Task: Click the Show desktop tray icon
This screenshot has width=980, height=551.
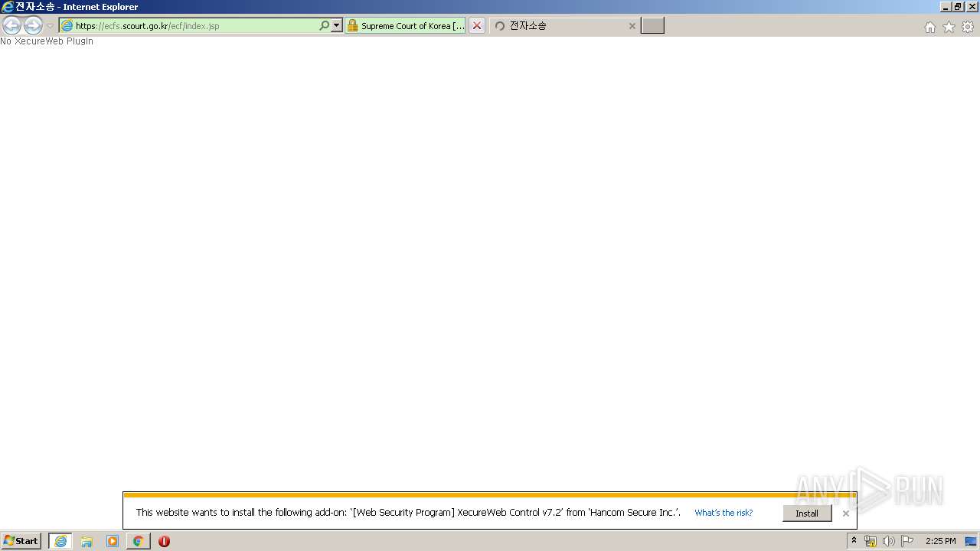Action: [x=971, y=541]
